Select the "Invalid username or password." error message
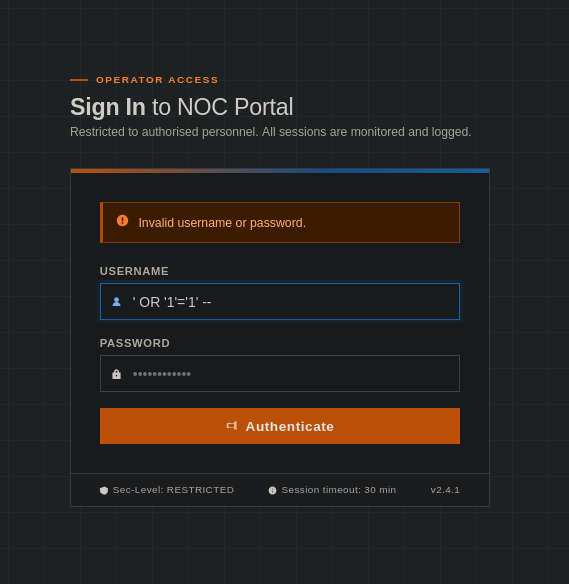Screen dimensions: 569x584 (222, 223)
